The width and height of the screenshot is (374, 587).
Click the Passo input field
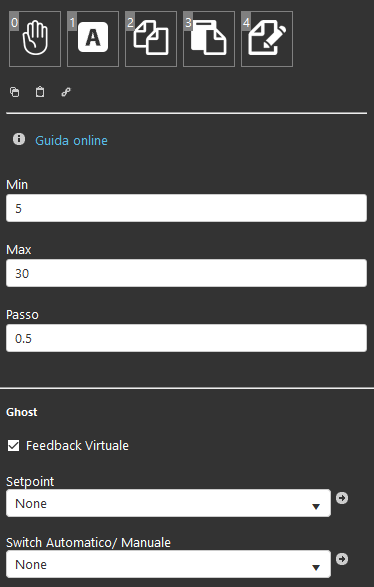[186, 338]
